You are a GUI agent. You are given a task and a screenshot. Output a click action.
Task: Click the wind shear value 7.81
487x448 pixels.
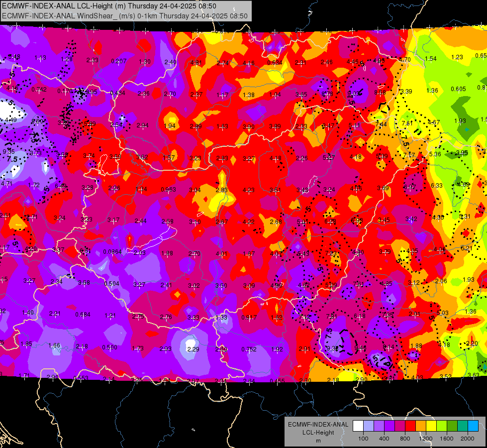(x=332, y=317)
